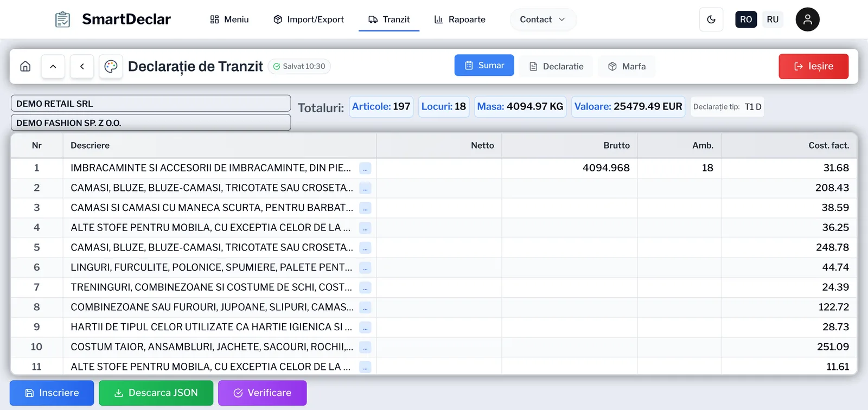Click the Masa: 4094.97 KG badge
Image resolution: width=868 pixels, height=410 pixels.
point(520,107)
